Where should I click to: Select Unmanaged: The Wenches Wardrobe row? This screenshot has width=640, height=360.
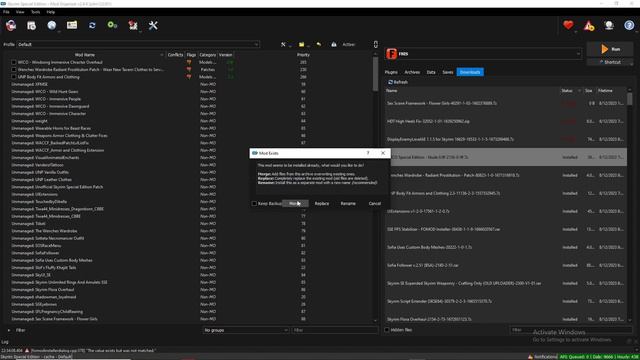pos(44,231)
